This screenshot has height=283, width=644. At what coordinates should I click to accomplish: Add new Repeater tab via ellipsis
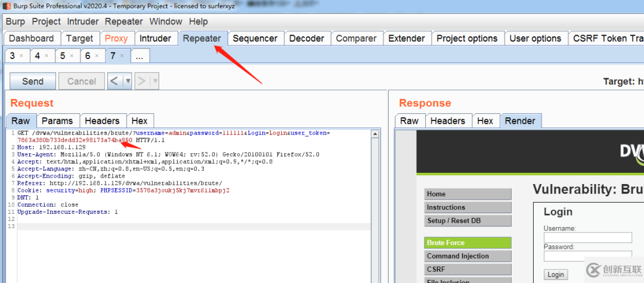[140, 56]
